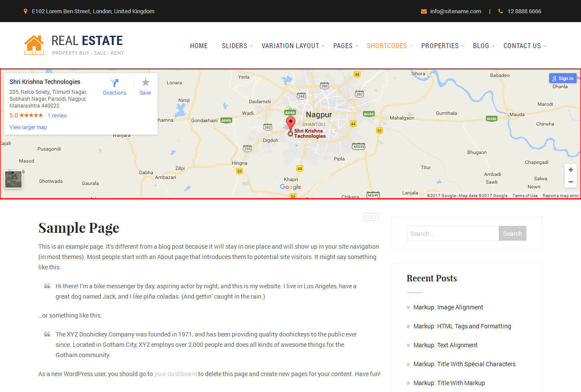Expand the Pages dropdown chevron
Screen dimensions: 581x392
coord(357,46)
